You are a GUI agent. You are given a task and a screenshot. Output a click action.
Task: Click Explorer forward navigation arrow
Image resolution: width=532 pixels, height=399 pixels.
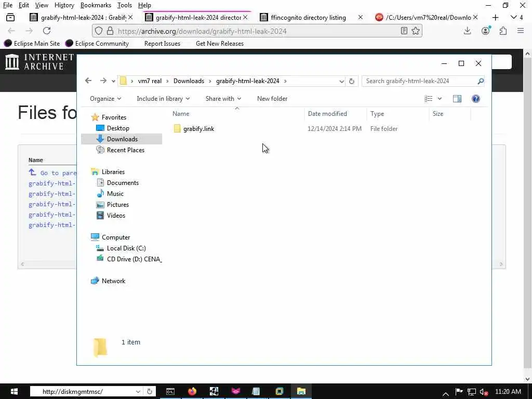(103, 81)
